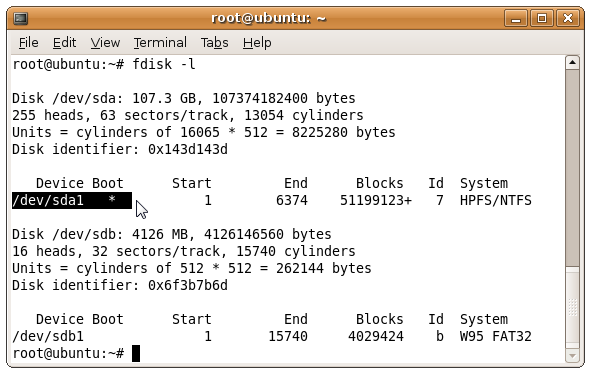Open the View menu
Screen dimensions: 589x374
click(105, 43)
